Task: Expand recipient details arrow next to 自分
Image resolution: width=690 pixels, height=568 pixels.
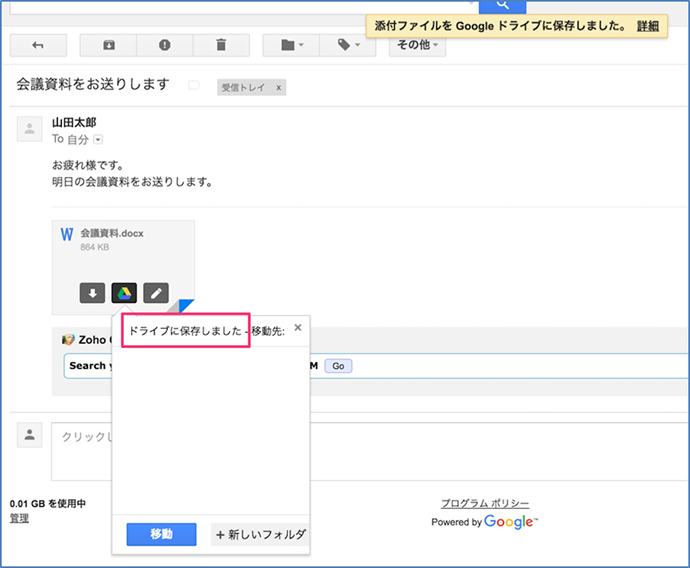Action: (x=98, y=140)
